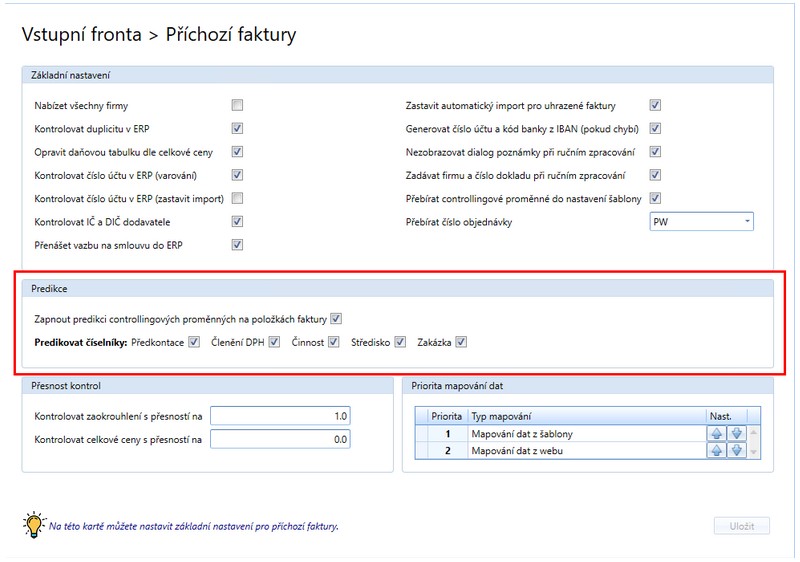Click up arrow for 'Mapování dat z webu'

click(715, 451)
